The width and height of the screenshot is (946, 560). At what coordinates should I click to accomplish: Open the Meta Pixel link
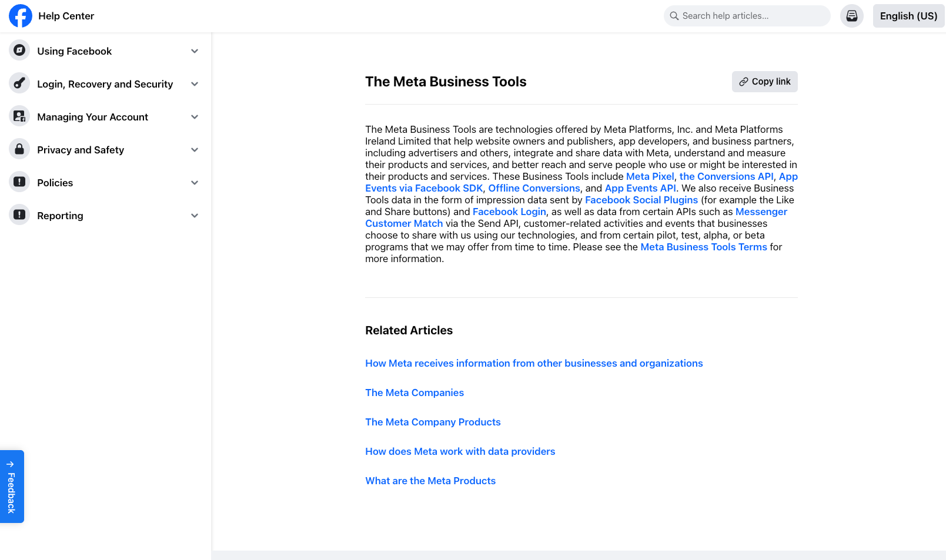point(650,176)
